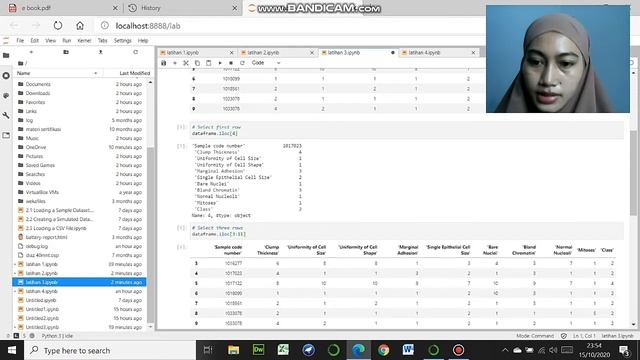
Task: Select debug.log file
Action: pos(80,246)
